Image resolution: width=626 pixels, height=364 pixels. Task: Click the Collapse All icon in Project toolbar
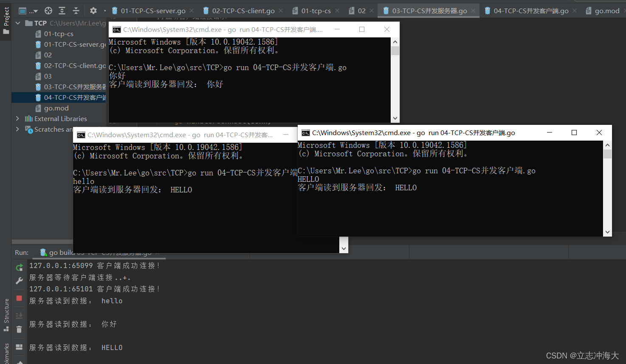pos(76,11)
